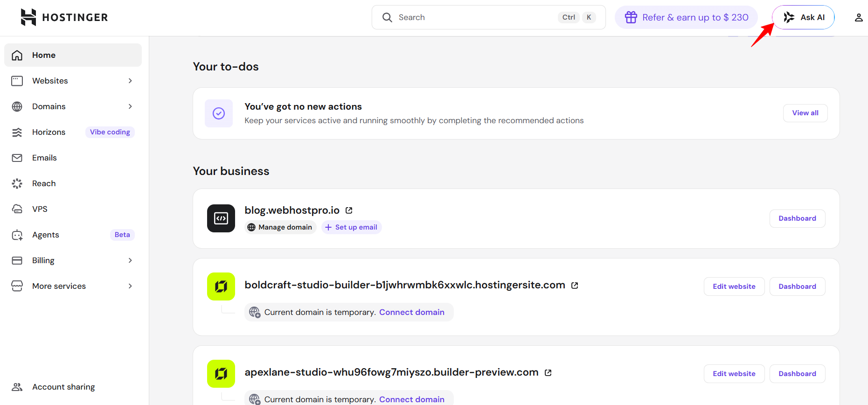Screen dimensions: 868x405
Task: Click "You've got no new actions" text
Action: (303, 106)
